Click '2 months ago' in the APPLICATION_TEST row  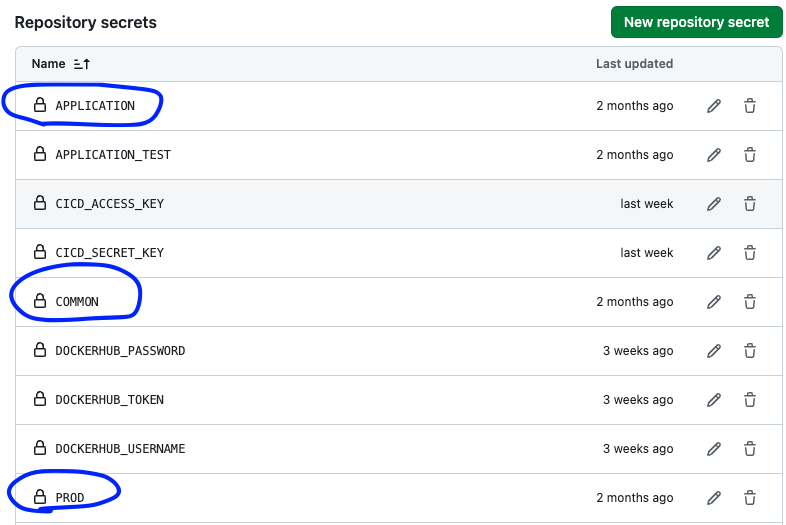click(x=635, y=155)
